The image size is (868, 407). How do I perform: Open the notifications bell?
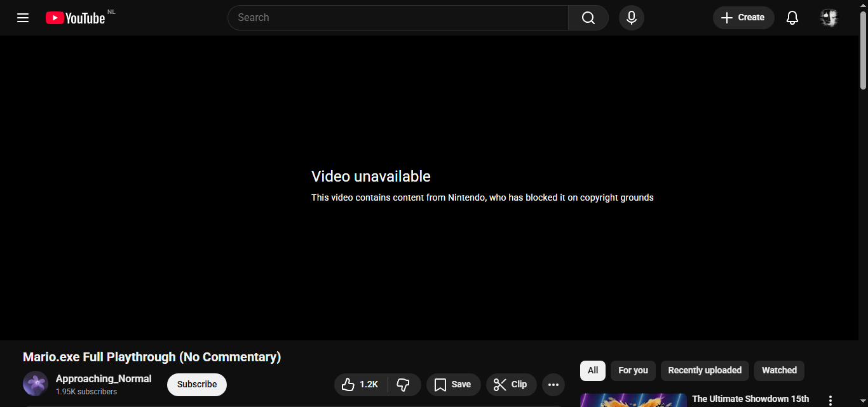coord(792,18)
